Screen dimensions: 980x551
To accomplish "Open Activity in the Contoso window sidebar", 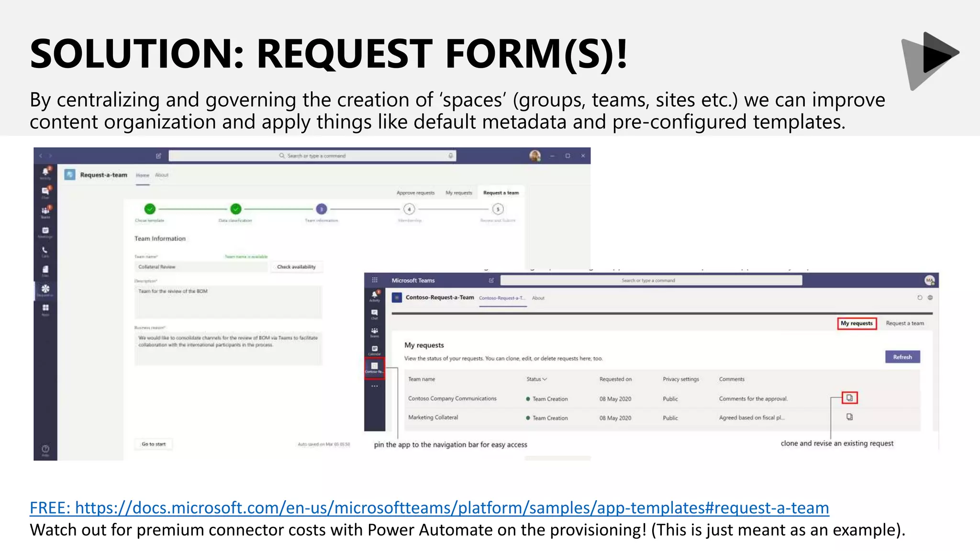I will (375, 296).
